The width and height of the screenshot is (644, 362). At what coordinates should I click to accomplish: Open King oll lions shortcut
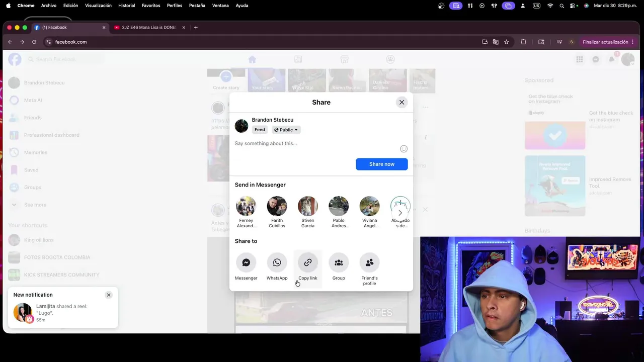click(x=39, y=240)
